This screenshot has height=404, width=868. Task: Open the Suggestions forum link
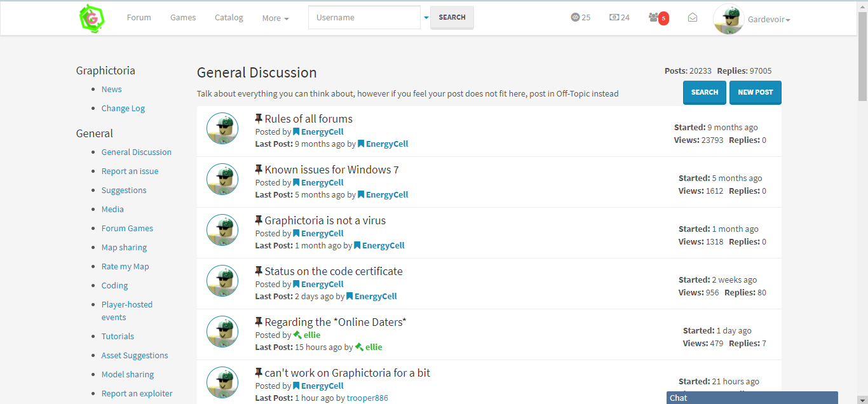tap(124, 191)
